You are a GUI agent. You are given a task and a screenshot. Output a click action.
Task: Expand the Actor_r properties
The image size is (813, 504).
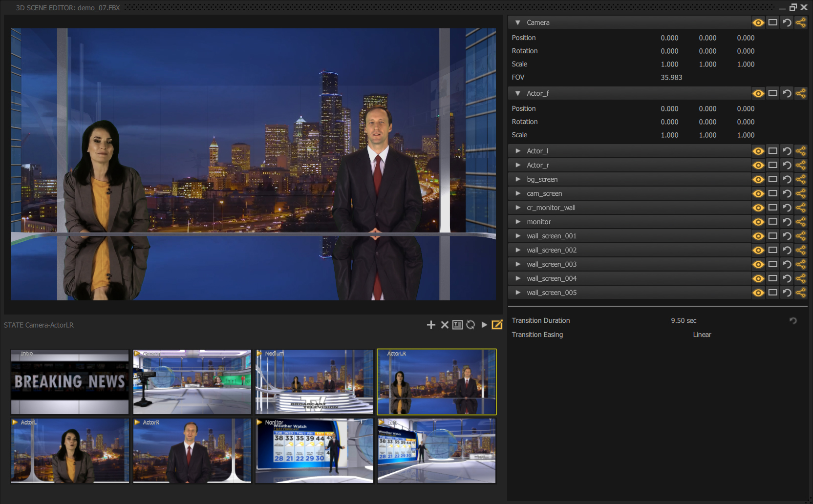[x=518, y=165]
